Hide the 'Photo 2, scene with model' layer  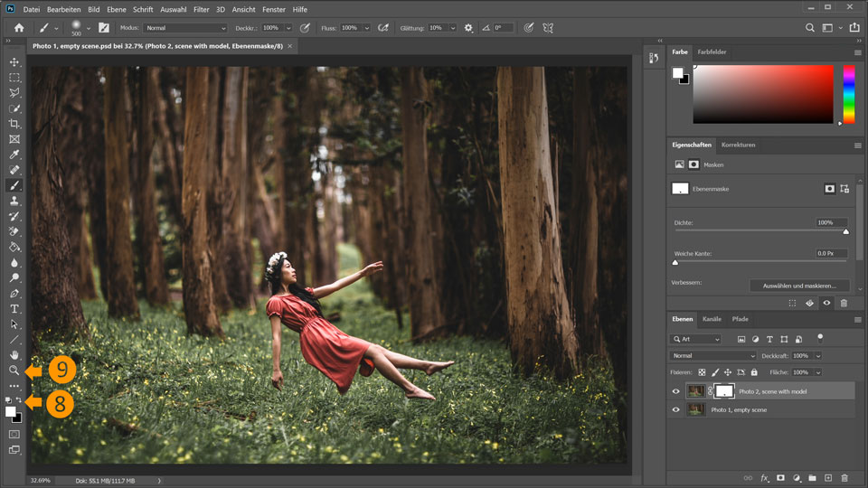point(675,391)
